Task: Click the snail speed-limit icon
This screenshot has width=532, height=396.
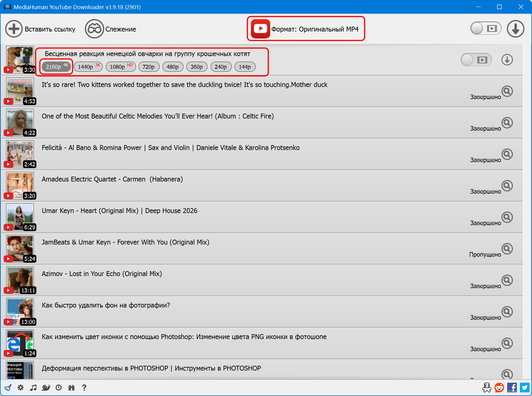Action: [46, 388]
